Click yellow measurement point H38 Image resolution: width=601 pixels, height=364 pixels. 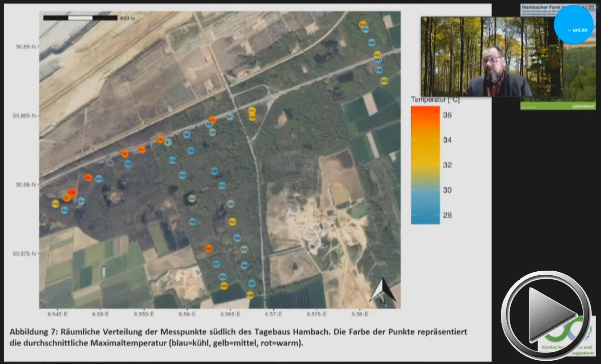[x=250, y=295]
